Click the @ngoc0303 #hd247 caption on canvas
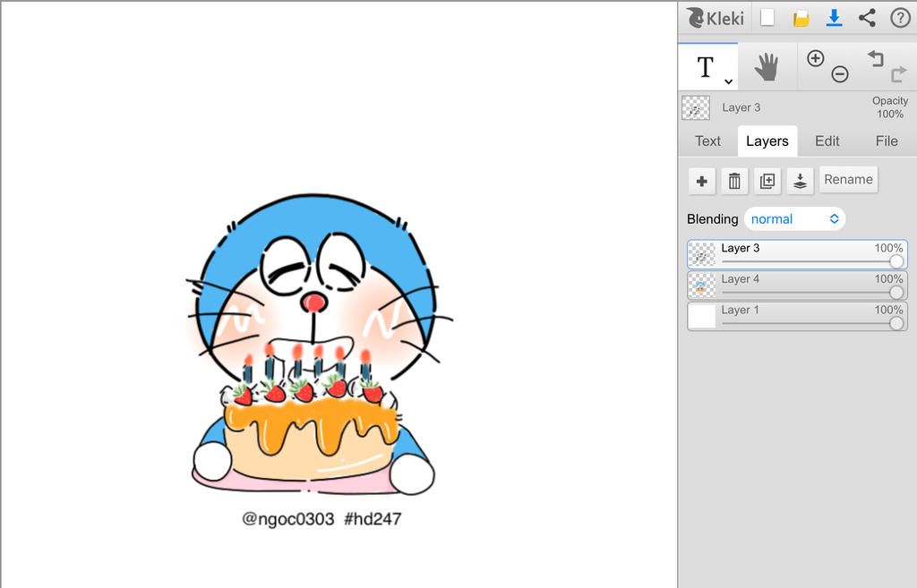The width and height of the screenshot is (917, 588). point(321,519)
